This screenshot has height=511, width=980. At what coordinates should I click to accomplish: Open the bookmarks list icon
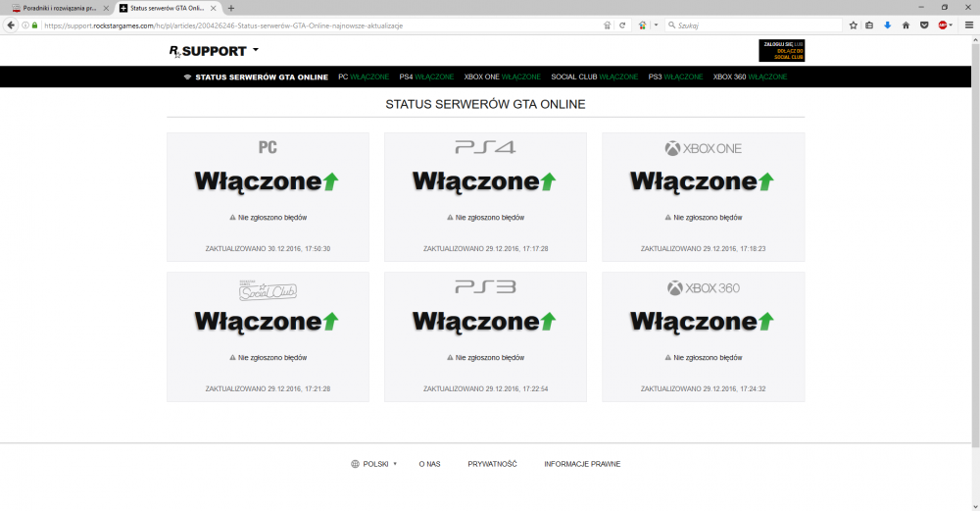click(x=869, y=26)
